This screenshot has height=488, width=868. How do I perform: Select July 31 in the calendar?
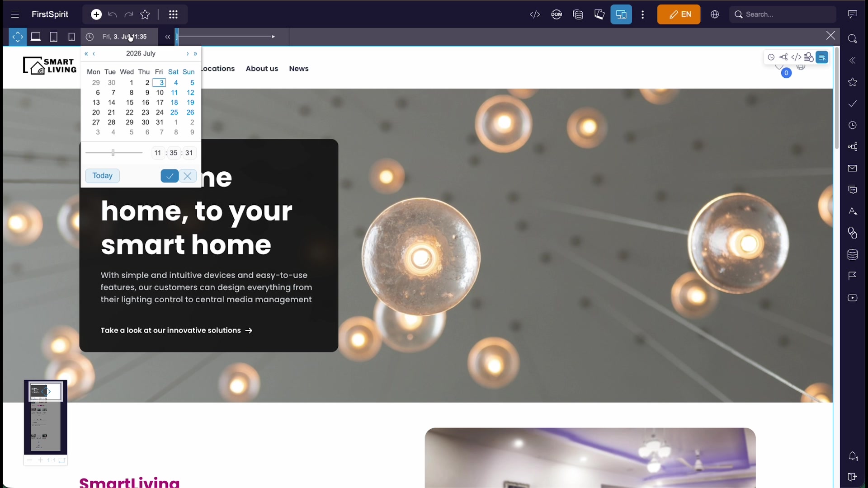click(160, 122)
